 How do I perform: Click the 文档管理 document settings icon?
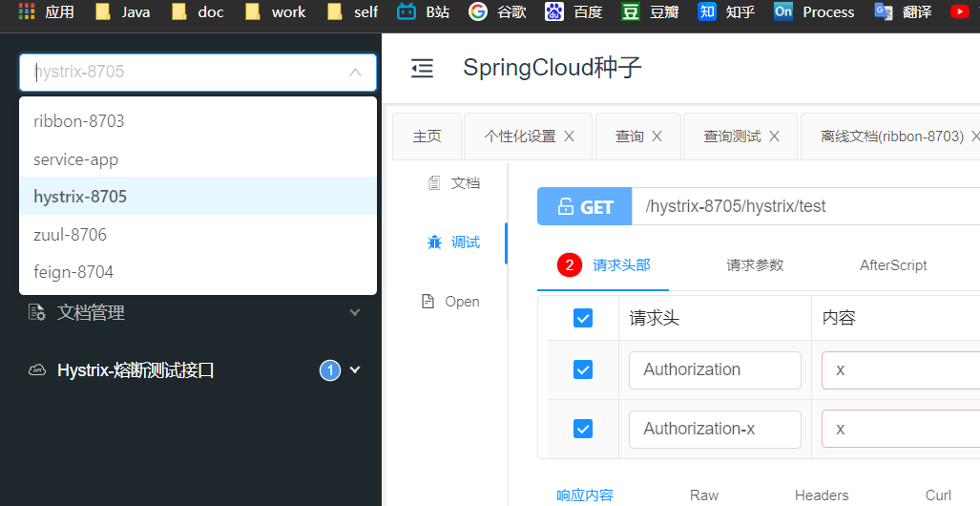[37, 312]
